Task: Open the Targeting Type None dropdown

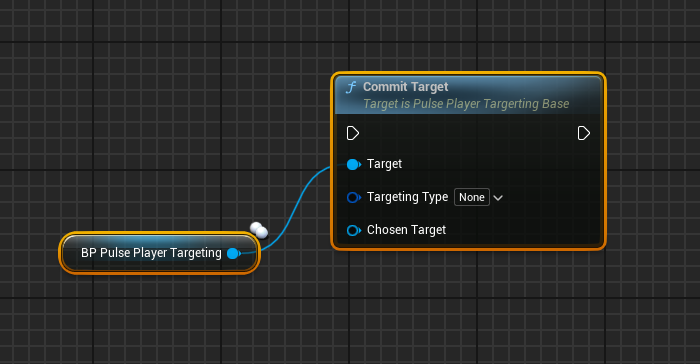Action: [472, 197]
